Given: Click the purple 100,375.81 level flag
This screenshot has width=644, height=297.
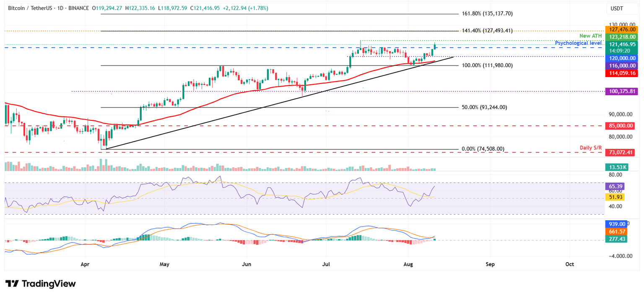Looking at the screenshot, I should coord(622,90).
